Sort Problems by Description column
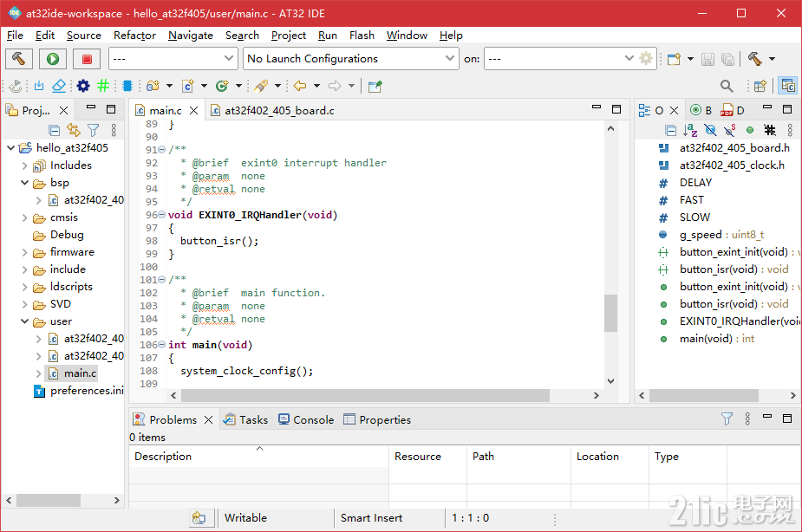Viewport: 802px width, 532px height. [259, 457]
